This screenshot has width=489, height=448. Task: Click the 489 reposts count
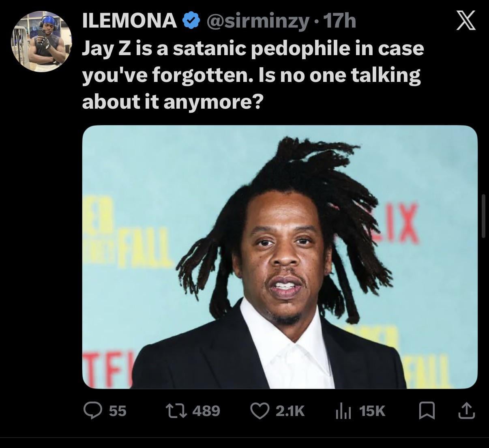click(206, 411)
